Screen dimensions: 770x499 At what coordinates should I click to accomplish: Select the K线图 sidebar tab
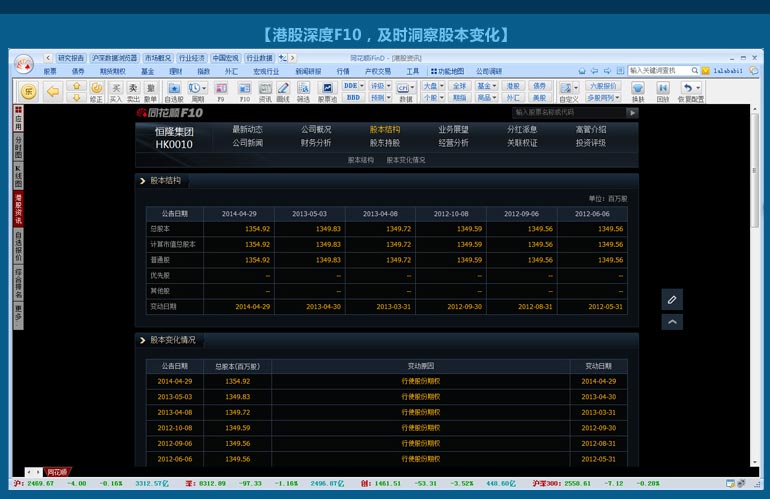[x=18, y=176]
